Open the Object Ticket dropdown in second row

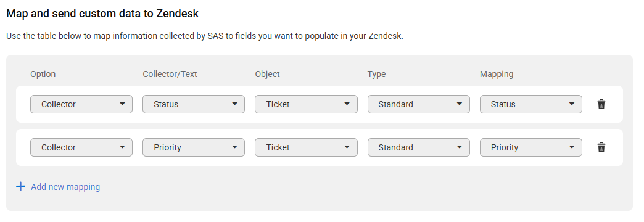tap(306, 147)
